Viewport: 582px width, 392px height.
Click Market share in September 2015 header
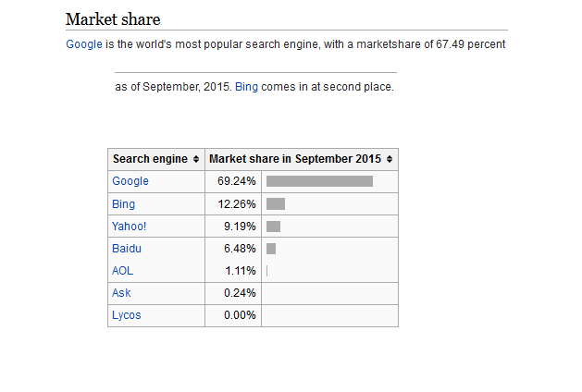tap(295, 159)
